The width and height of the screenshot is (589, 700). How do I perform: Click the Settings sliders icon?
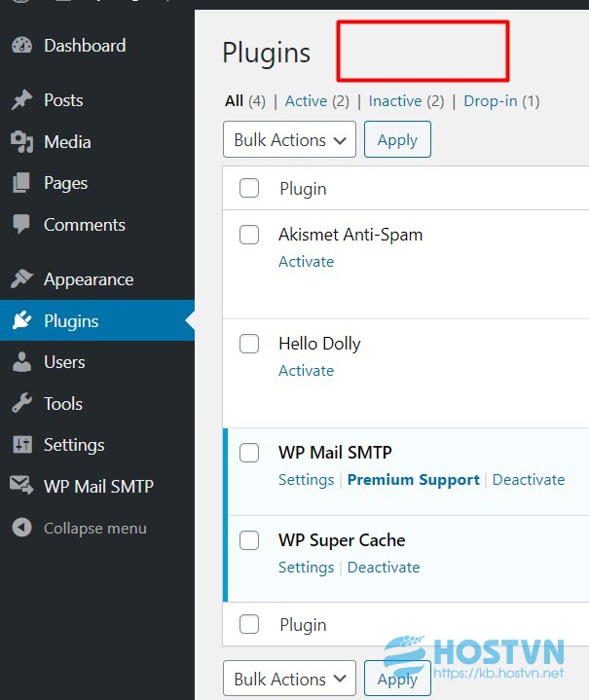click(22, 445)
